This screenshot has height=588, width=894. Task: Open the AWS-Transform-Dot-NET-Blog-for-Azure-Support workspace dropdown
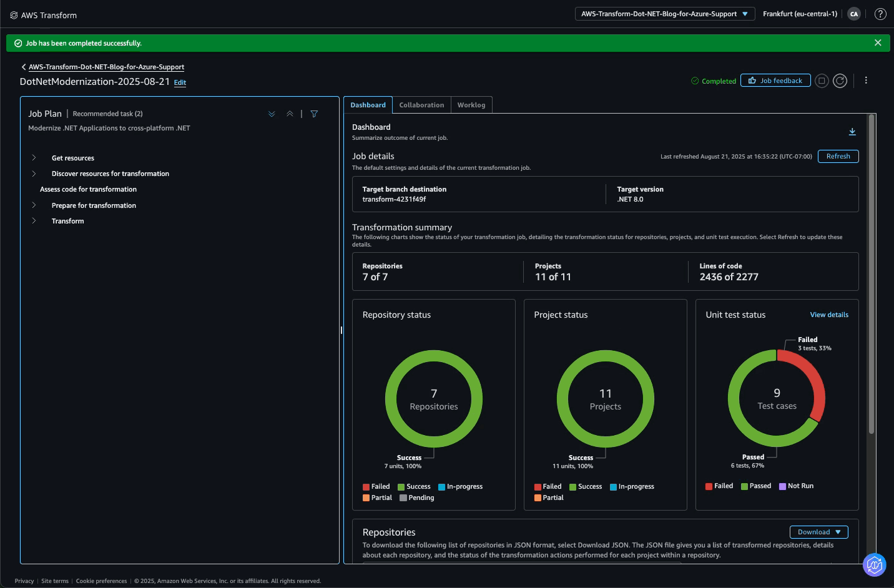(664, 13)
